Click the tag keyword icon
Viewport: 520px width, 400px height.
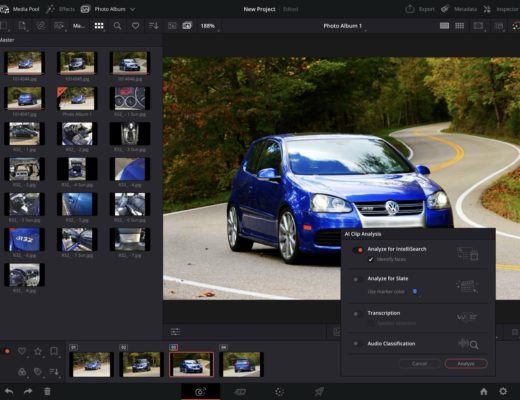(x=38, y=372)
